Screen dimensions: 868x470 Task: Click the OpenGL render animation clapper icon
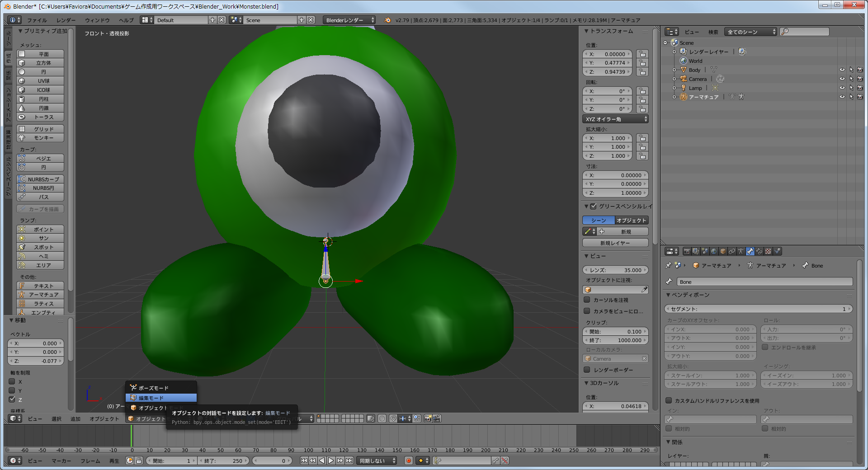click(x=437, y=418)
